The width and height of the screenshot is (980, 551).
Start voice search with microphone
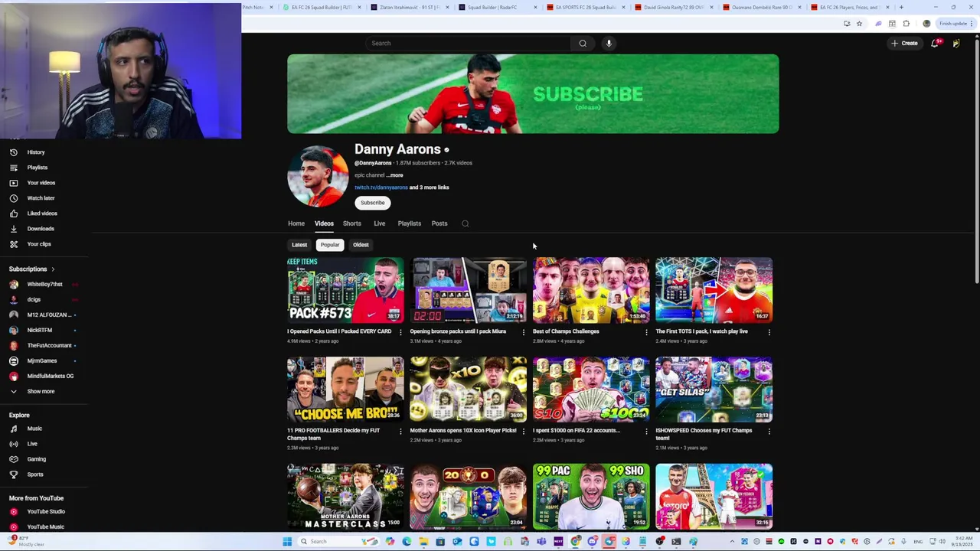pyautogui.click(x=609, y=44)
